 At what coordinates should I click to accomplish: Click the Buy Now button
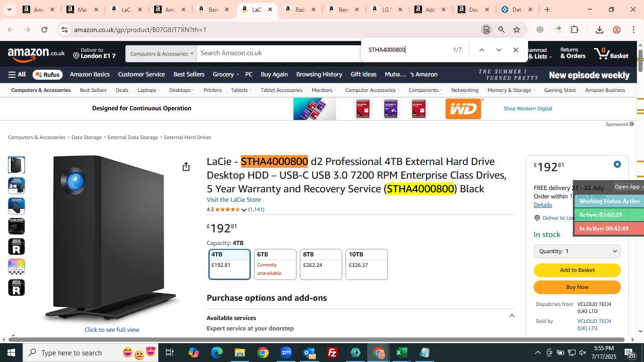pos(577,287)
